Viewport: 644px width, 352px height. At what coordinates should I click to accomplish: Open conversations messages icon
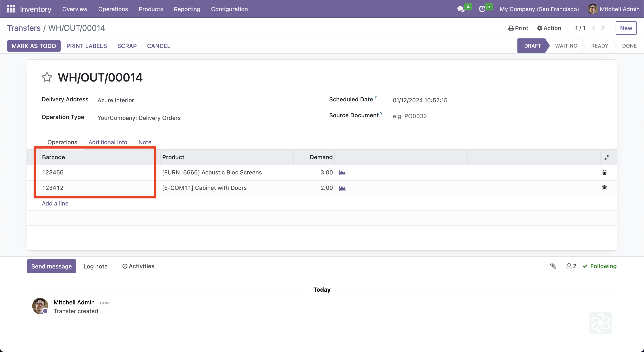(460, 9)
